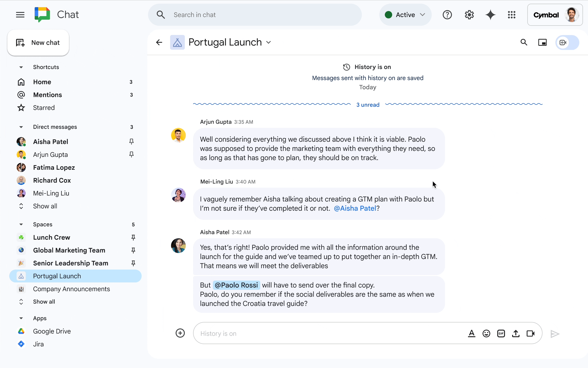Click the New chat button

tap(38, 43)
